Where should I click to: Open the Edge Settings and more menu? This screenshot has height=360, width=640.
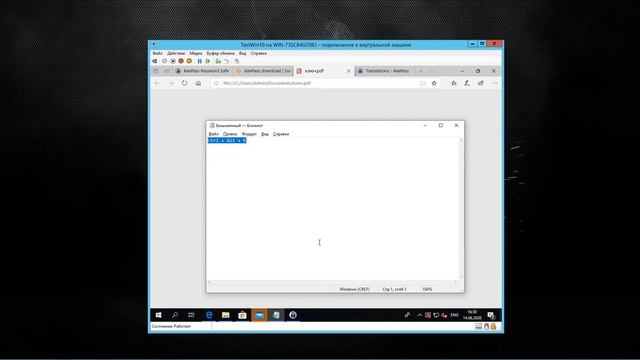[x=495, y=83]
